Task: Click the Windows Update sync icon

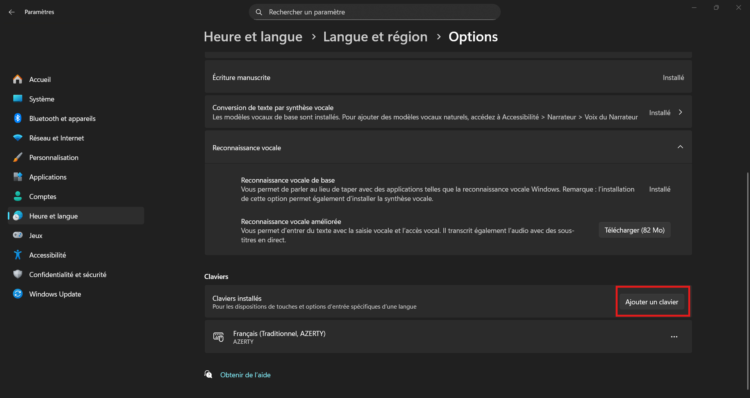Action: 18,294
